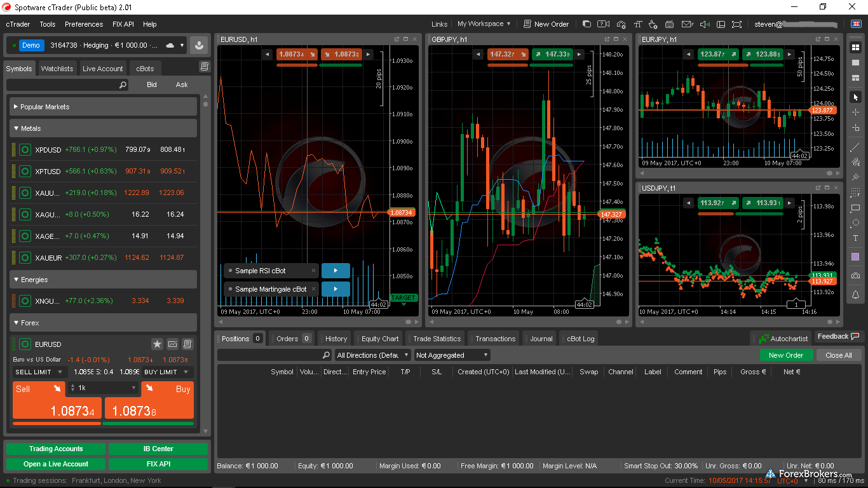Viewport: 868px width, 488px height.
Task: Open price alerts bell icon
Action: point(855,295)
